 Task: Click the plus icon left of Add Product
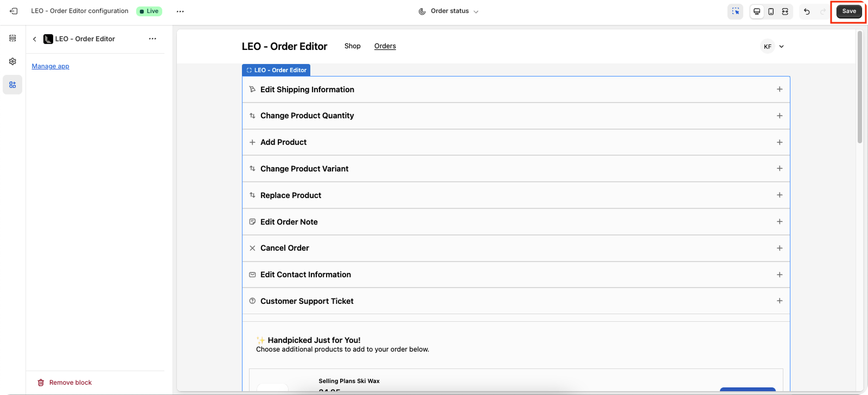click(x=252, y=142)
